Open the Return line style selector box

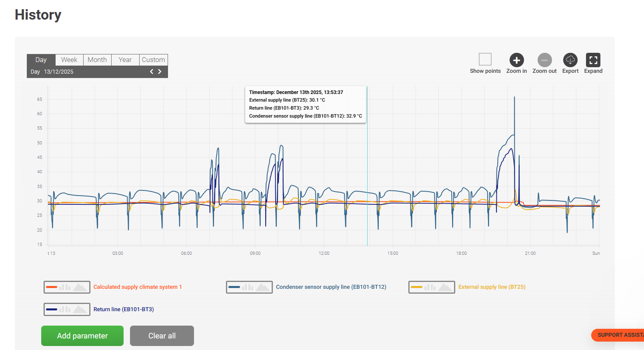pyautogui.click(x=67, y=310)
